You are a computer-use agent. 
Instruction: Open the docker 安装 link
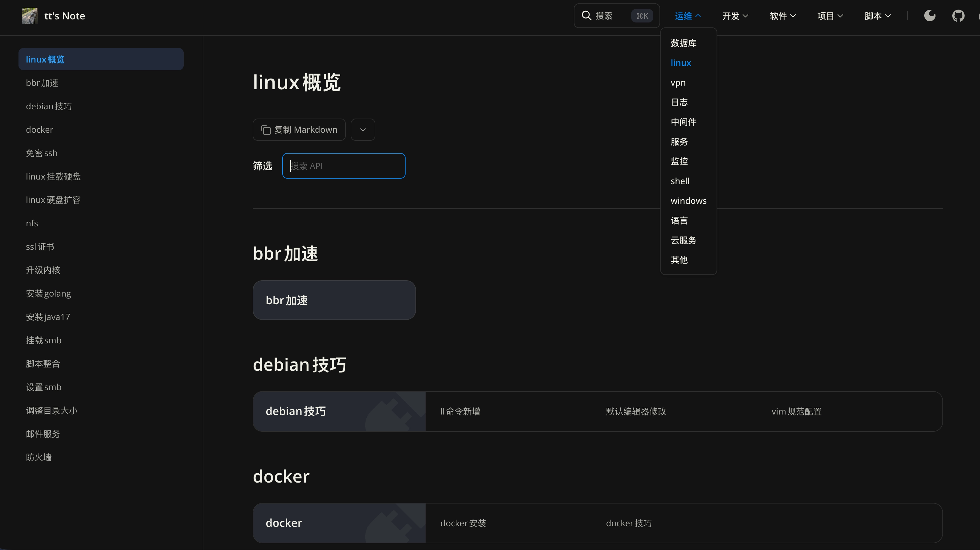click(463, 523)
